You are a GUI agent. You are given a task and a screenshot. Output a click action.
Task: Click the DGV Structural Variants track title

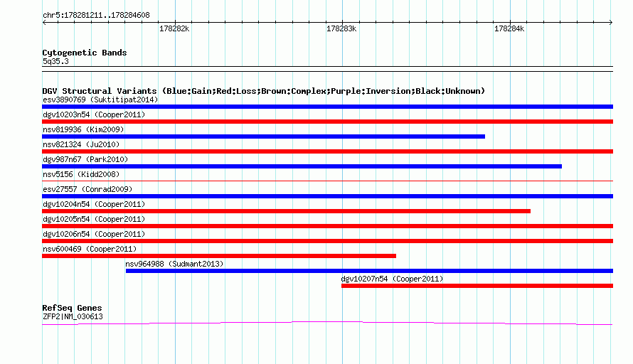tap(263, 91)
